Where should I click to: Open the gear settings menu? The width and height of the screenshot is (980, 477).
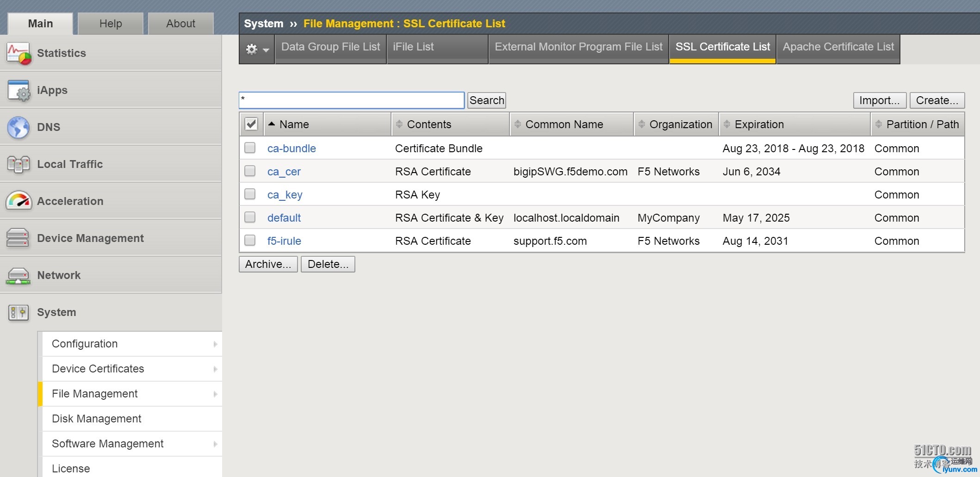coord(251,49)
